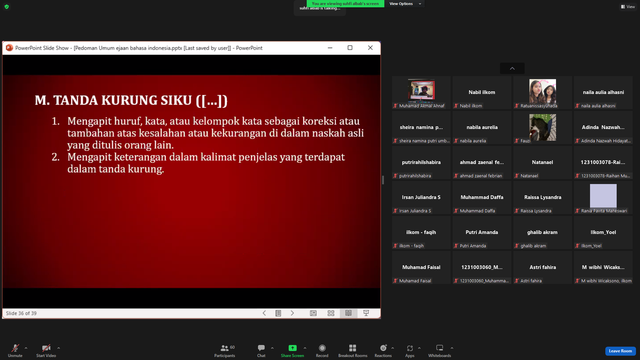Select M wibhi Wicaksono participant tile
This screenshot has width=640, height=360.
[x=603, y=268]
